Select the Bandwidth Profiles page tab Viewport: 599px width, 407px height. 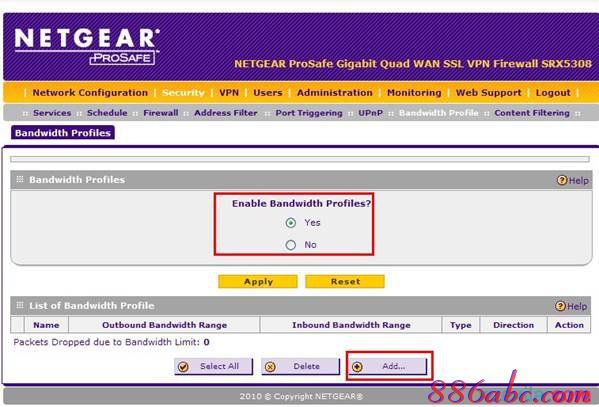pos(63,133)
